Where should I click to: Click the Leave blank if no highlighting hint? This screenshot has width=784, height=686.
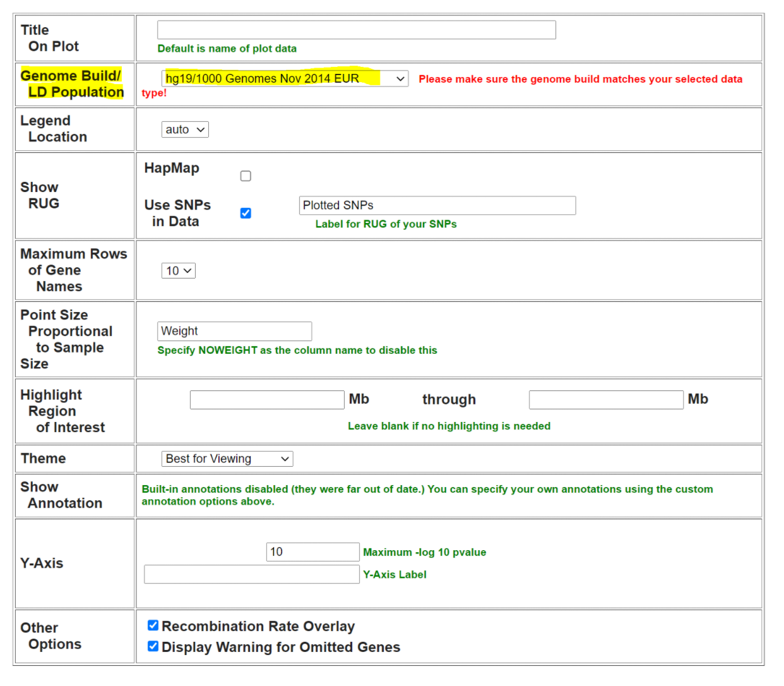[449, 426]
